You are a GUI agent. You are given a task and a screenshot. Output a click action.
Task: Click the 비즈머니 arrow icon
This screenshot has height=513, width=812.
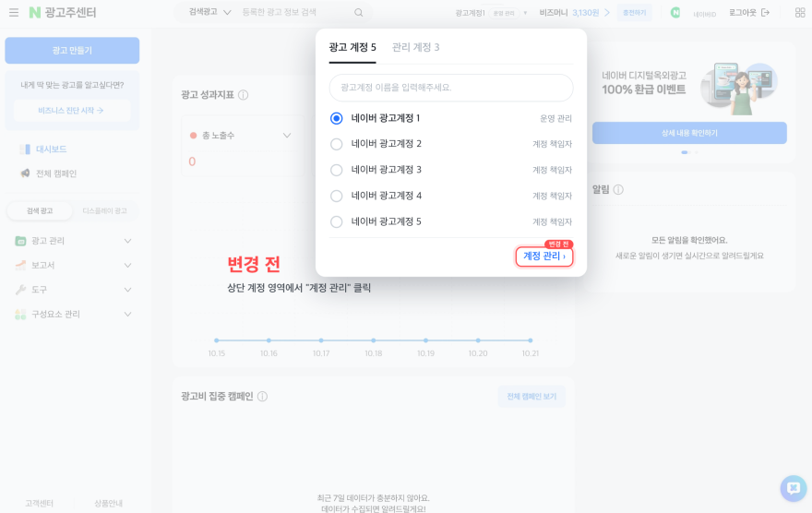(x=607, y=12)
